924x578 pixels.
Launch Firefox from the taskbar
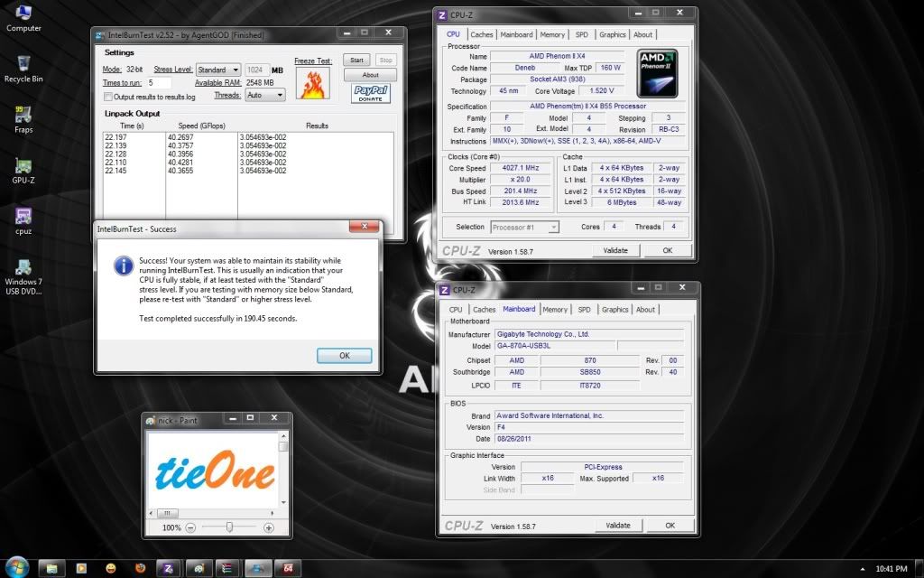140,569
